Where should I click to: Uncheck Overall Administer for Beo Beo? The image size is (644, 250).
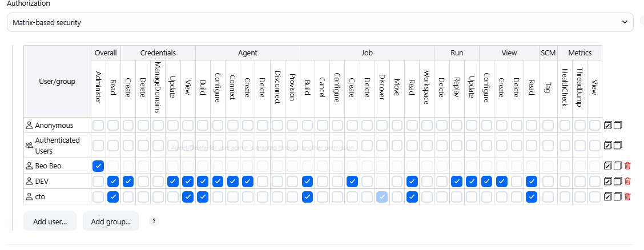click(98, 166)
